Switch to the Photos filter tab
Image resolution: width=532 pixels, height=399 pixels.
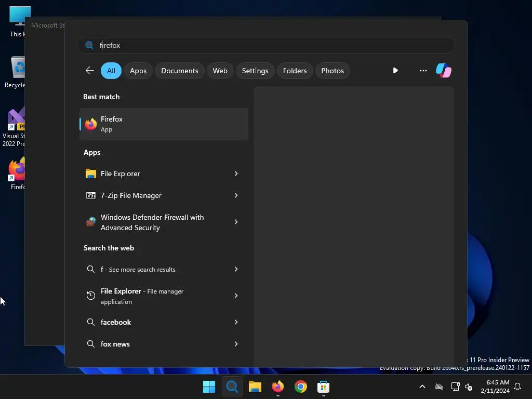click(x=332, y=71)
